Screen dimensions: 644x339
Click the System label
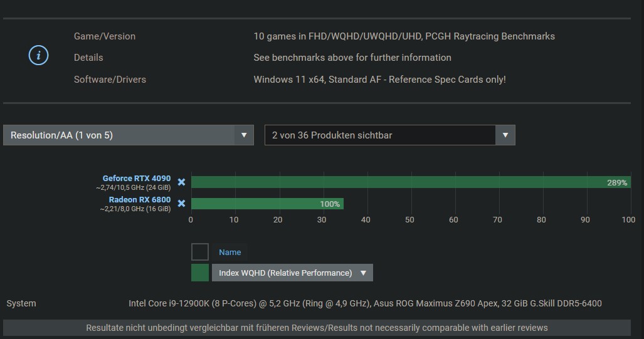pyautogui.click(x=21, y=304)
